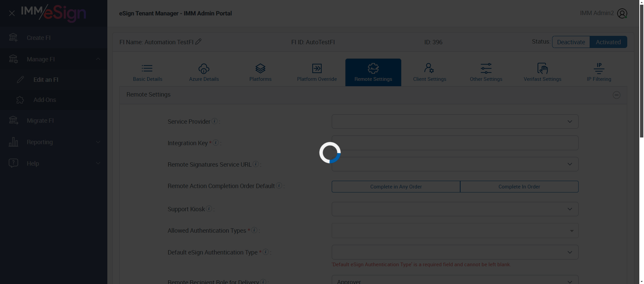
Task: Open the Allowed Authentication Types dropdown
Action: [x=455, y=231]
